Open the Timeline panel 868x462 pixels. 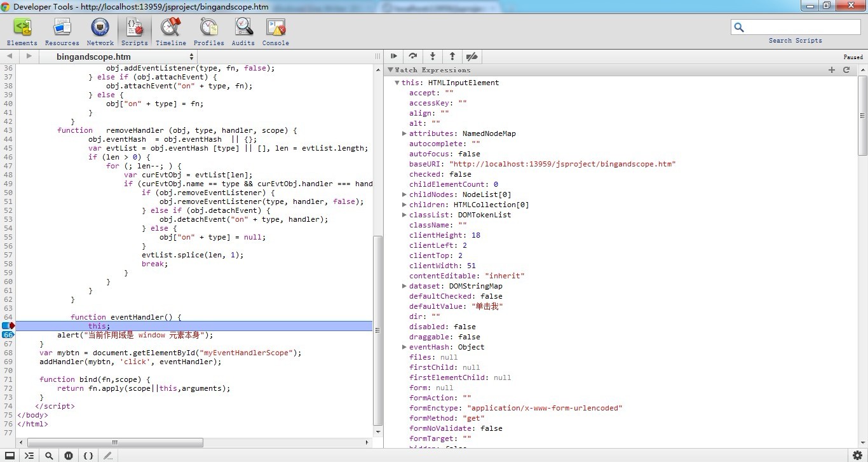coord(170,31)
